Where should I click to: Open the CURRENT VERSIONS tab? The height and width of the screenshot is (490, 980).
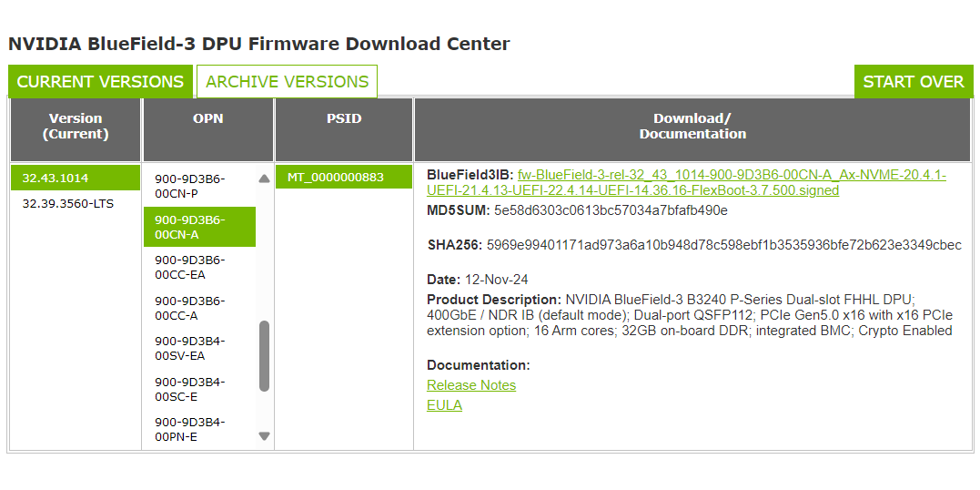click(x=101, y=82)
